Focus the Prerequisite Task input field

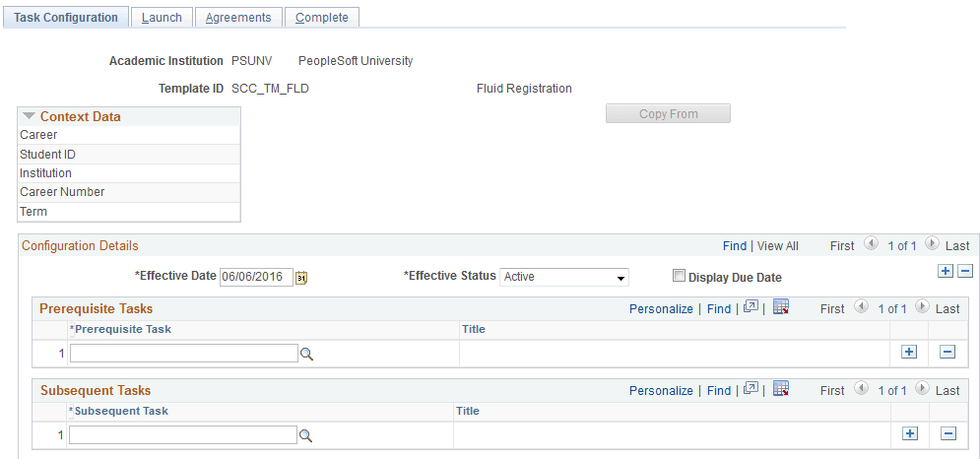coord(184,354)
